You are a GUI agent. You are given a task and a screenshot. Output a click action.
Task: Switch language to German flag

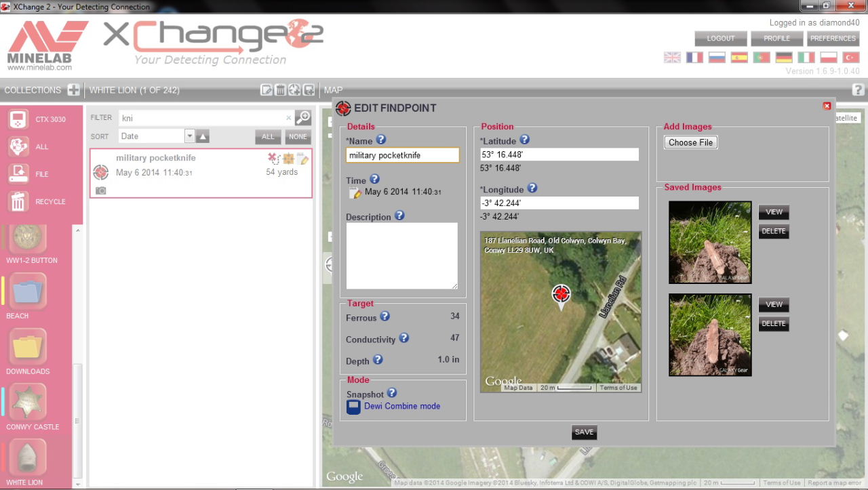[x=784, y=58]
